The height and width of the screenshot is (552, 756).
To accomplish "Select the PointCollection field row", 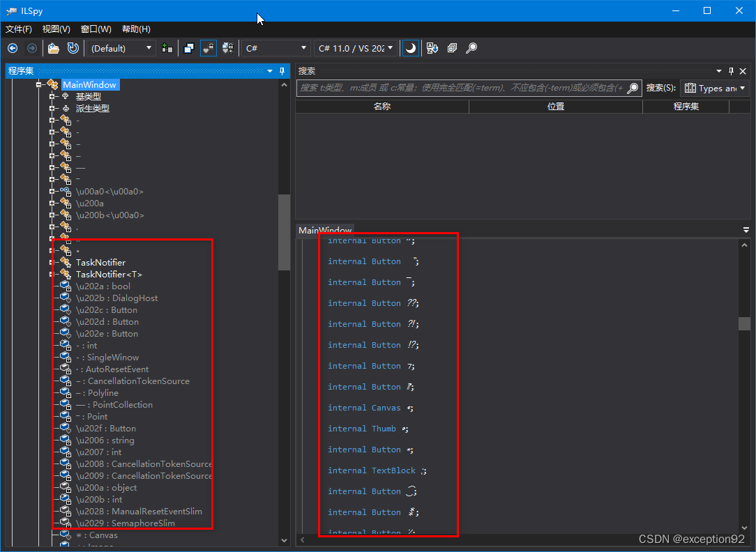I will 114,405.
